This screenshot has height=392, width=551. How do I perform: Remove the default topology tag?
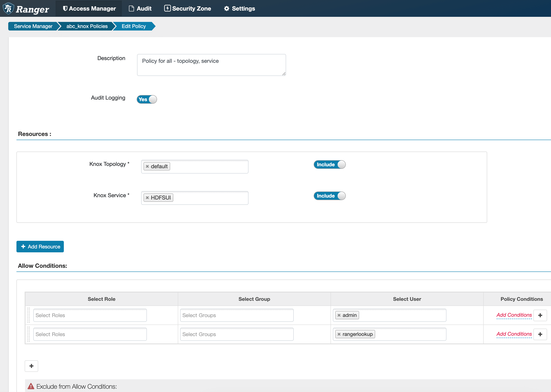147,166
